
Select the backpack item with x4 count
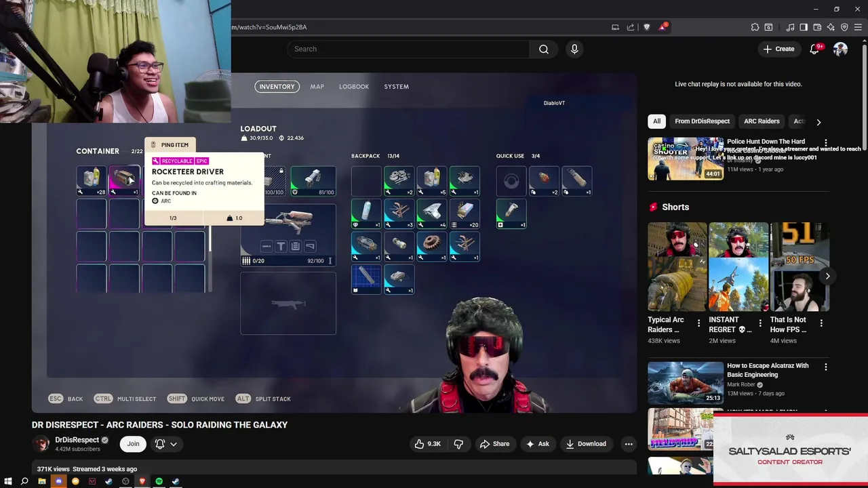431,213
